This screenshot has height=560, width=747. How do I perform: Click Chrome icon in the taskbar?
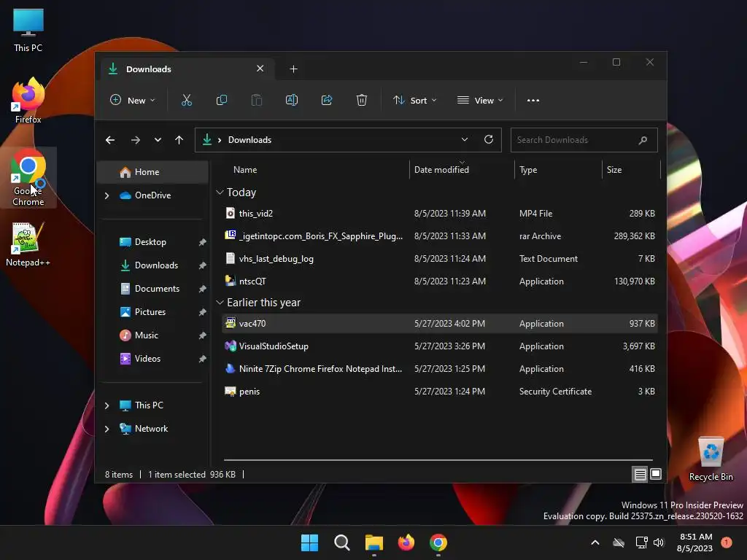(x=438, y=542)
